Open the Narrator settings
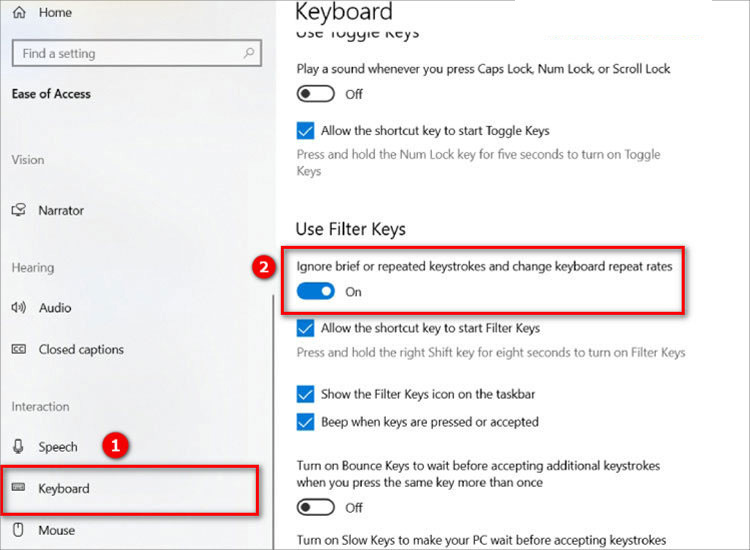Image resolution: width=750 pixels, height=550 pixels. pyautogui.click(x=61, y=210)
